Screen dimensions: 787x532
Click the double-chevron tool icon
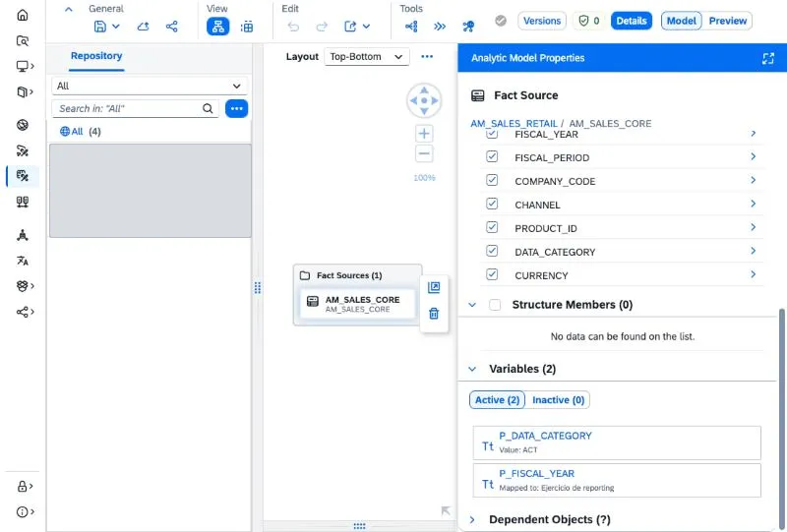point(440,27)
